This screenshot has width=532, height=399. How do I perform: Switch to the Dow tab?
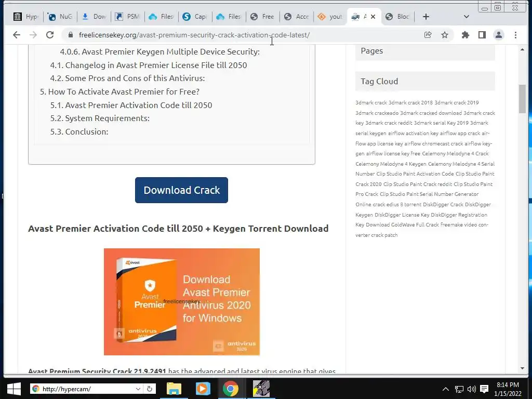tap(94, 17)
